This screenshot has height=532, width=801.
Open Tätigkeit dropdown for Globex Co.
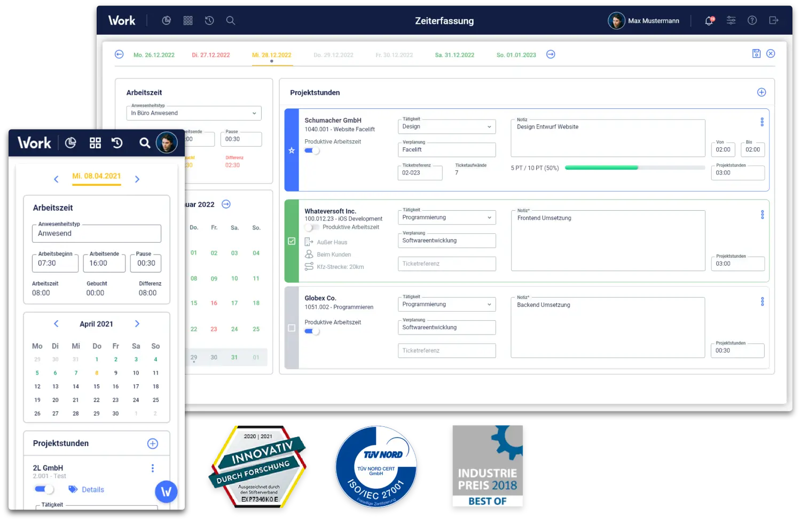coord(447,305)
